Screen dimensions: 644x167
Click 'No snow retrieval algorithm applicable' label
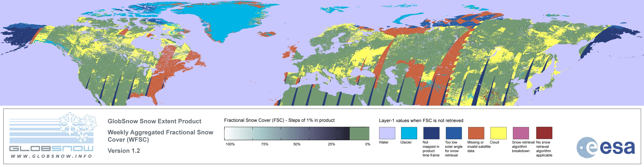click(544, 149)
